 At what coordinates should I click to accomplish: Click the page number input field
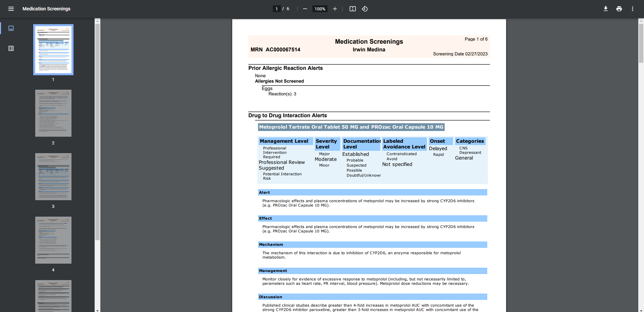tap(277, 9)
